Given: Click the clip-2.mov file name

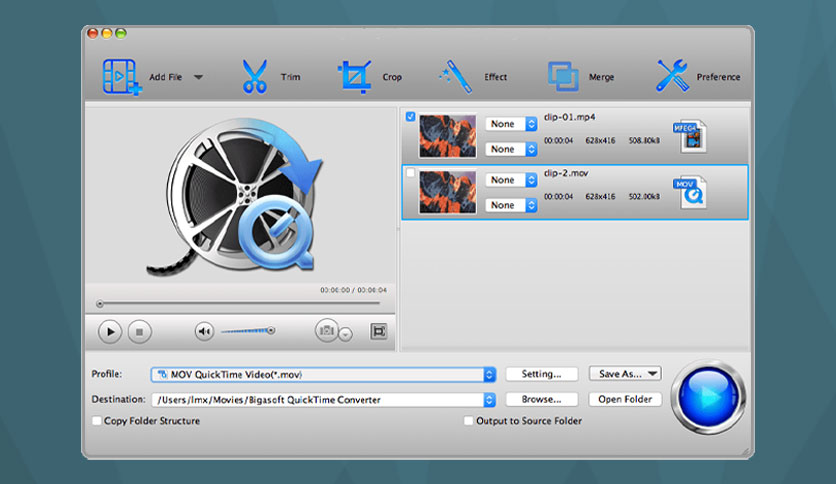Looking at the screenshot, I should pyautogui.click(x=566, y=173).
